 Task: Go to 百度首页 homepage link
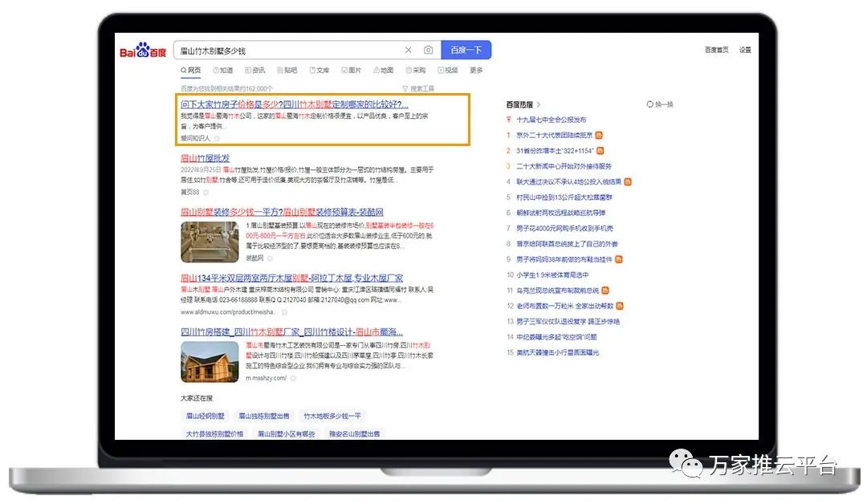716,50
